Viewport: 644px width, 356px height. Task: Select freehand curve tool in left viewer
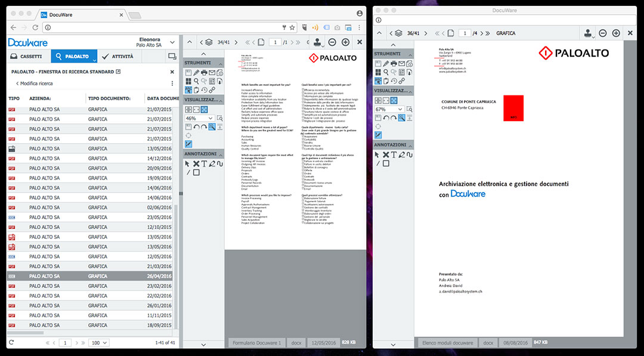click(x=219, y=164)
